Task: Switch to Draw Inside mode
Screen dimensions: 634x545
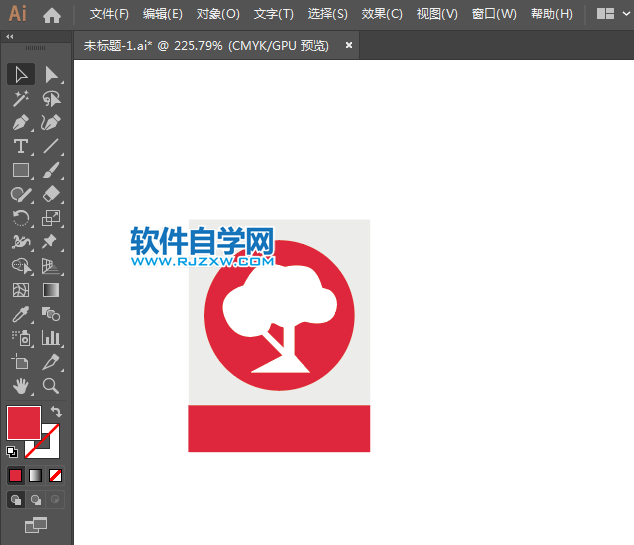Action: coord(55,500)
